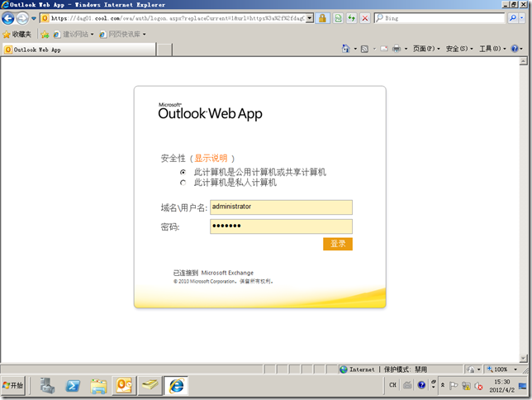Image resolution: width=532 pixels, height=400 pixels.
Task: Expand the Tools (工具) dropdown menu
Action: (x=492, y=50)
